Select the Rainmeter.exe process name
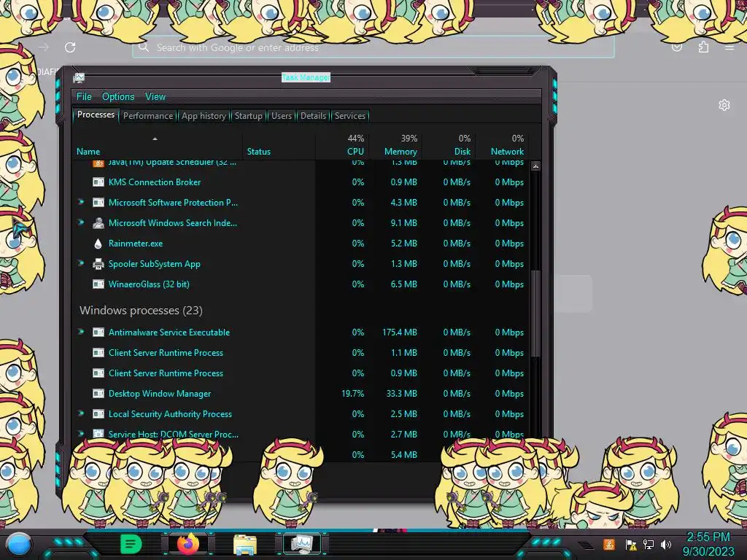 pyautogui.click(x=135, y=244)
